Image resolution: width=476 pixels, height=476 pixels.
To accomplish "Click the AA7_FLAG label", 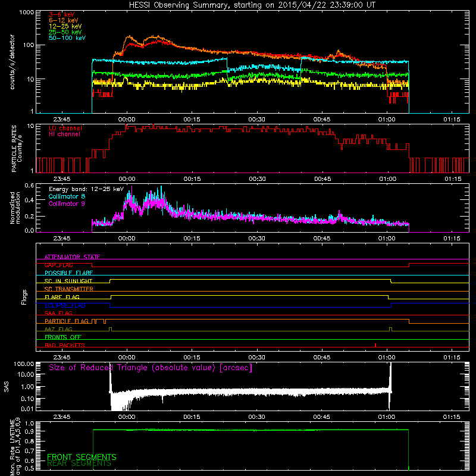I will coord(58,329).
